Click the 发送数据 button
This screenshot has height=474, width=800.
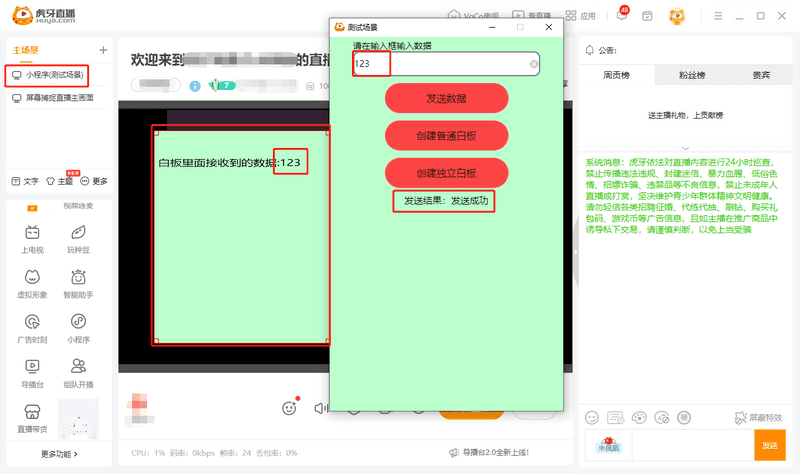(446, 98)
